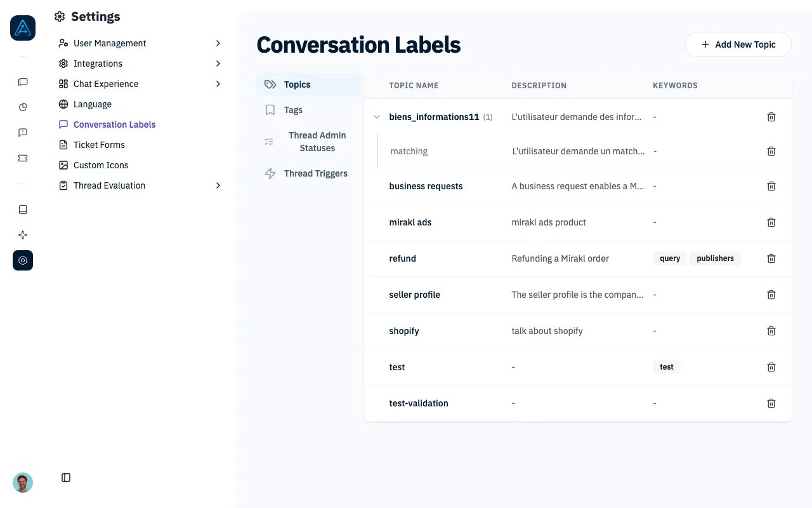
Task: Open Thread Evaluation settings
Action: 140,185
